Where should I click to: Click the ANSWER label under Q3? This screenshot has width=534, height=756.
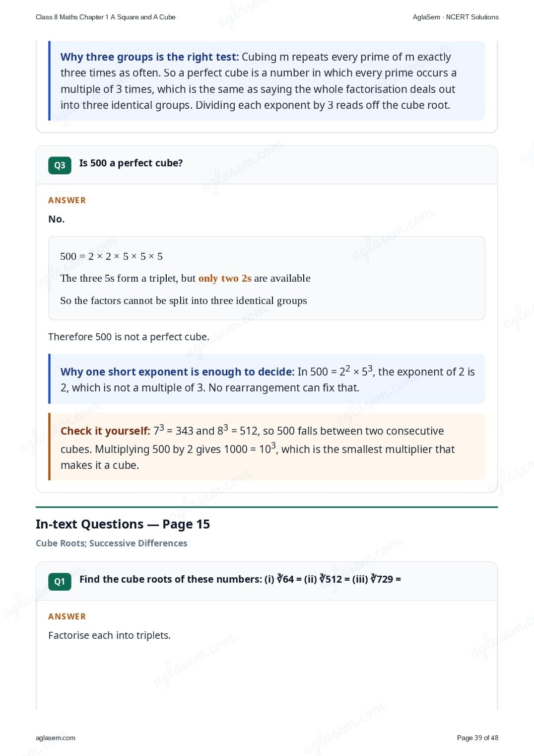pyautogui.click(x=67, y=200)
